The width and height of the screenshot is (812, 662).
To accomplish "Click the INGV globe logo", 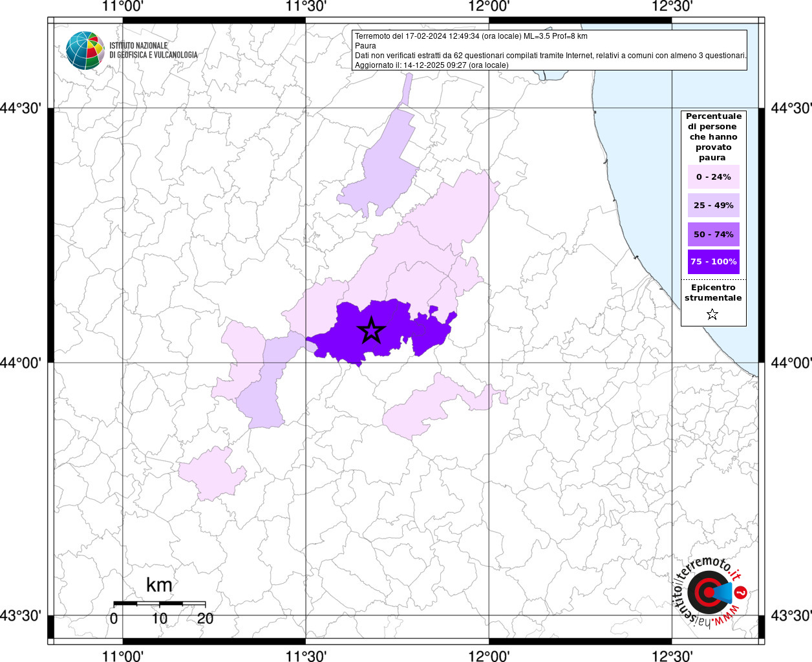I will click(x=85, y=50).
